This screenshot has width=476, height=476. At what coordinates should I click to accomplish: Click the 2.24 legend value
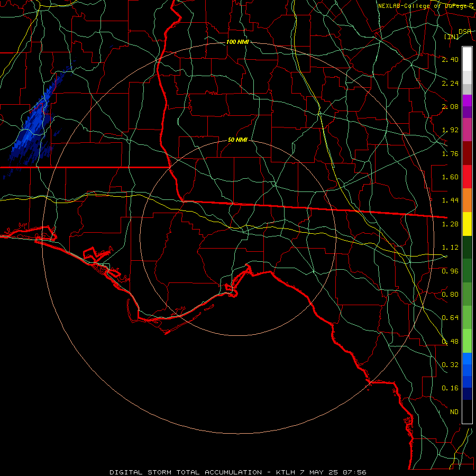pyautogui.click(x=450, y=83)
